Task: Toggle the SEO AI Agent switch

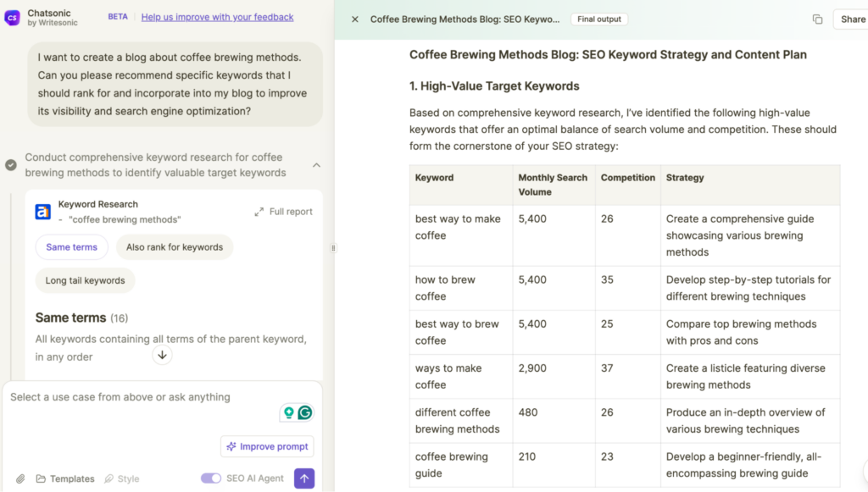Action: pos(211,478)
